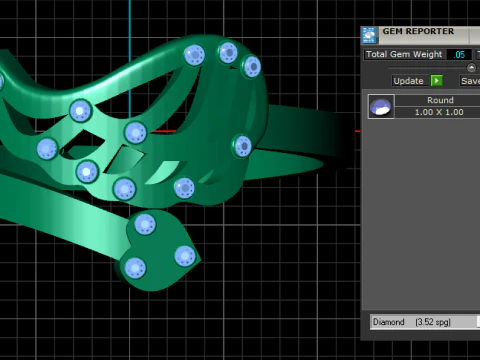The image size is (480, 360).
Task: Click the 1.00 X 1.00 size row
Action: (x=439, y=112)
